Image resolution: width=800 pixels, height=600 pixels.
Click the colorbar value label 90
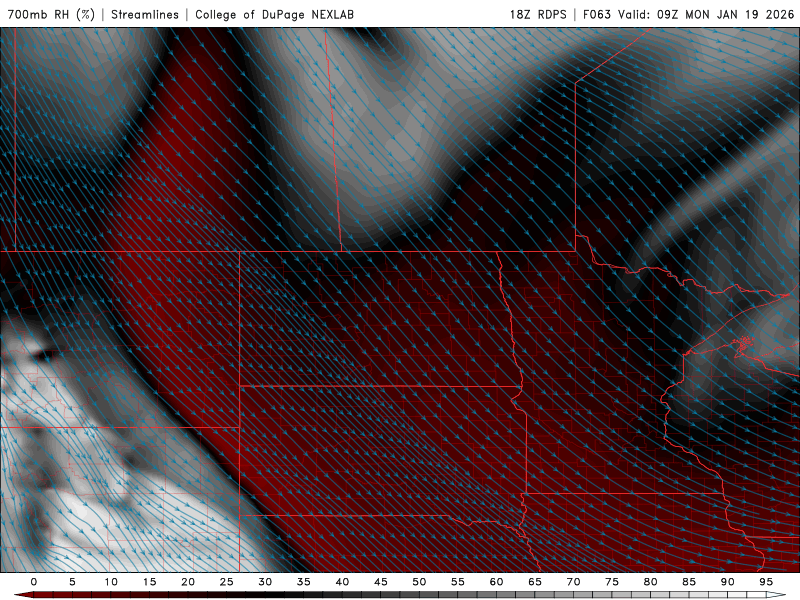tap(728, 582)
